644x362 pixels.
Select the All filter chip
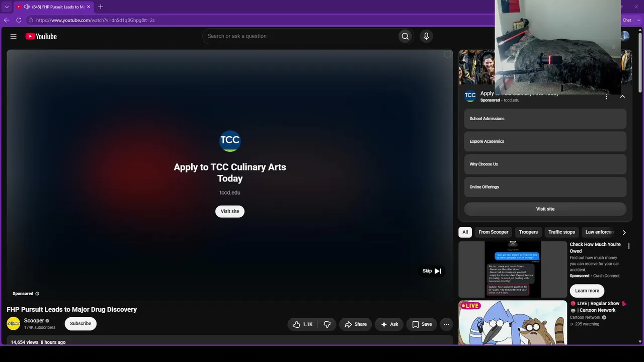pos(465,232)
